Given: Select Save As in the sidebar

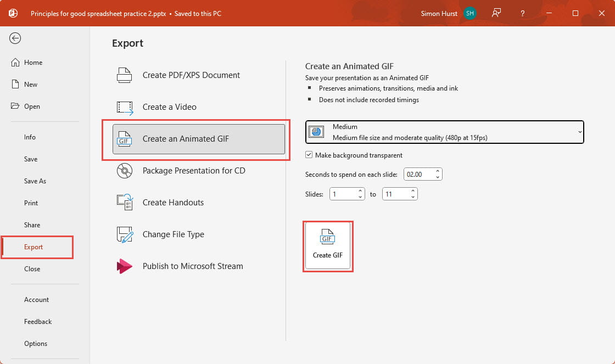Looking at the screenshot, I should (x=35, y=181).
